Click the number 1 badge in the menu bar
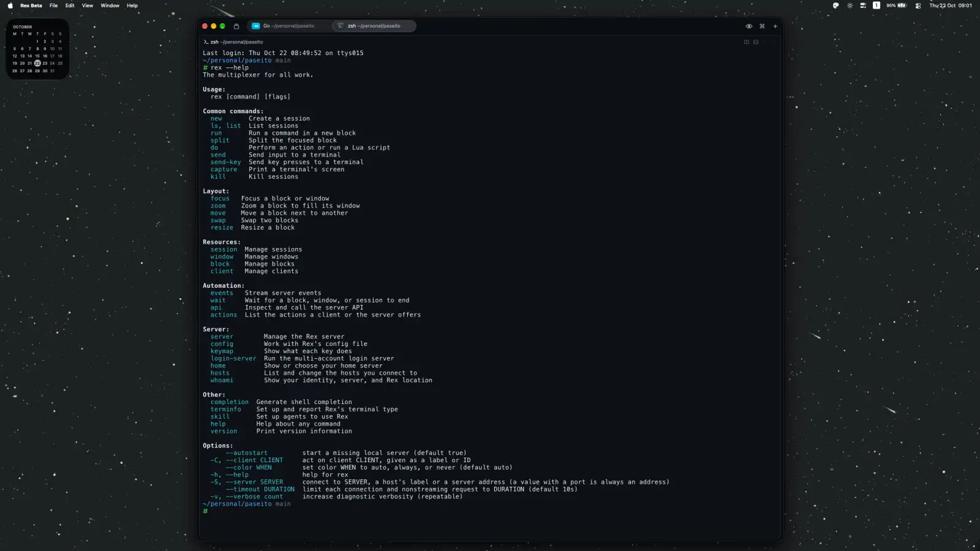The width and height of the screenshot is (980, 551). tap(876, 6)
